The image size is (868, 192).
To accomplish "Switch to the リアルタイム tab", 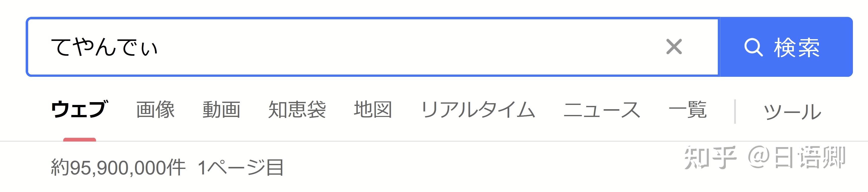I will point(478,110).
